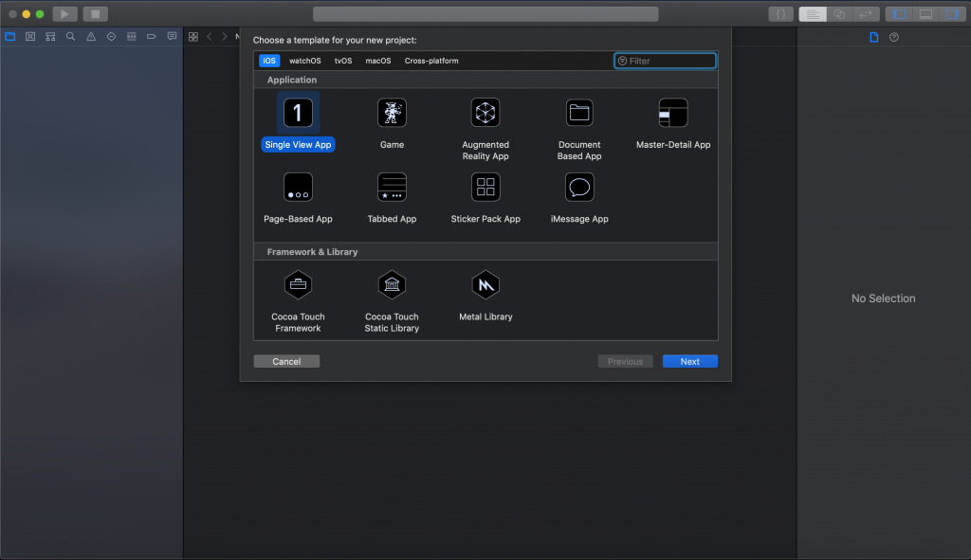Switch to the iOS platform tab
This screenshot has width=971, height=560.
click(268, 61)
